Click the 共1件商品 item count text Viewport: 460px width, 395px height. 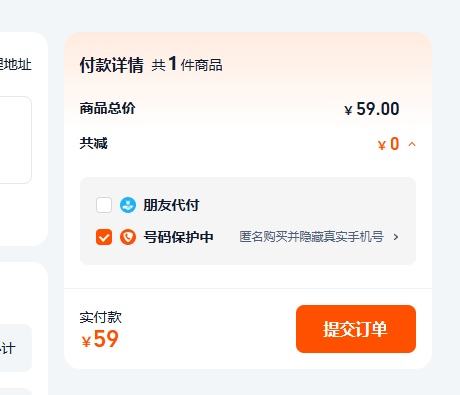(187, 64)
